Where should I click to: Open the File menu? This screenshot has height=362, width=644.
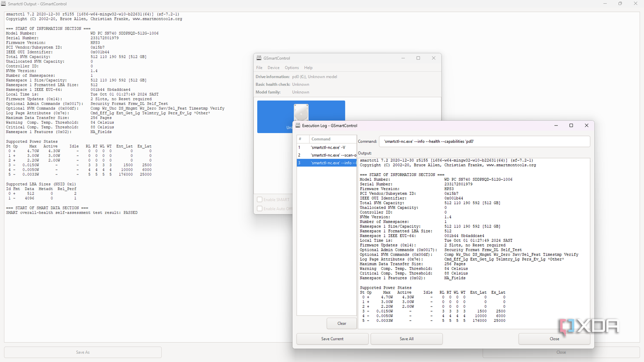(259, 68)
